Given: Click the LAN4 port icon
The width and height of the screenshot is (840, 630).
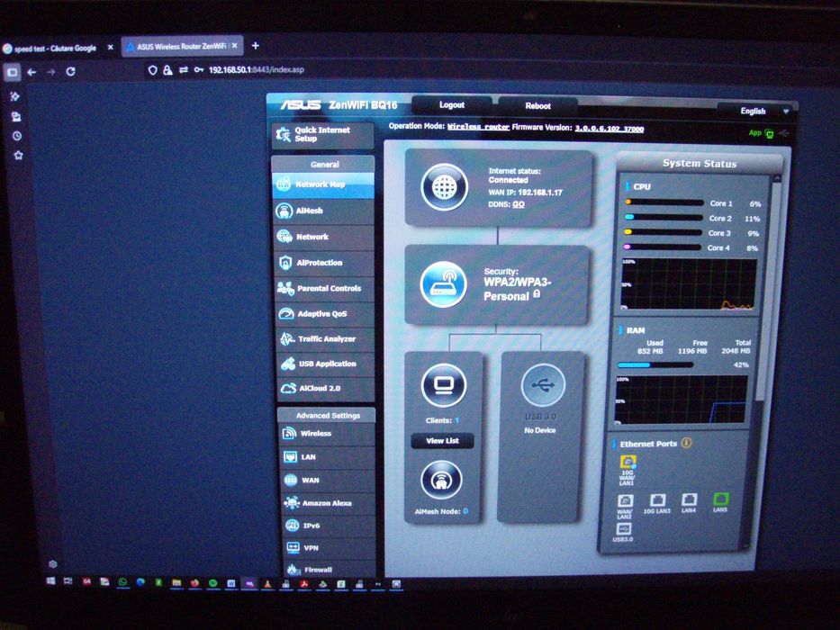Looking at the screenshot, I should (689, 499).
